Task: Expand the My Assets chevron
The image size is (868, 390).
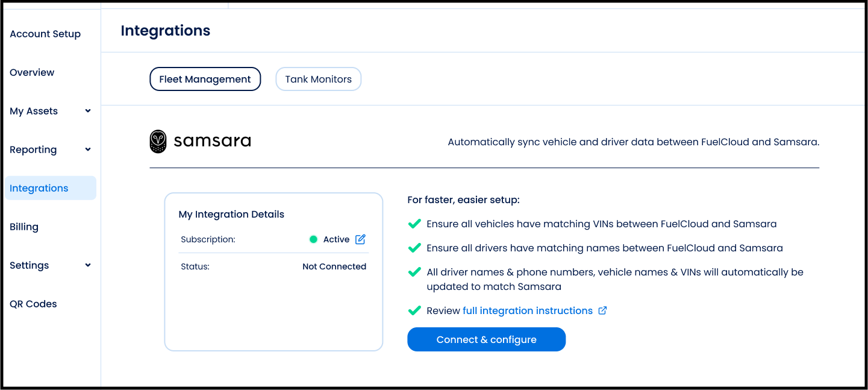Action: [x=88, y=111]
